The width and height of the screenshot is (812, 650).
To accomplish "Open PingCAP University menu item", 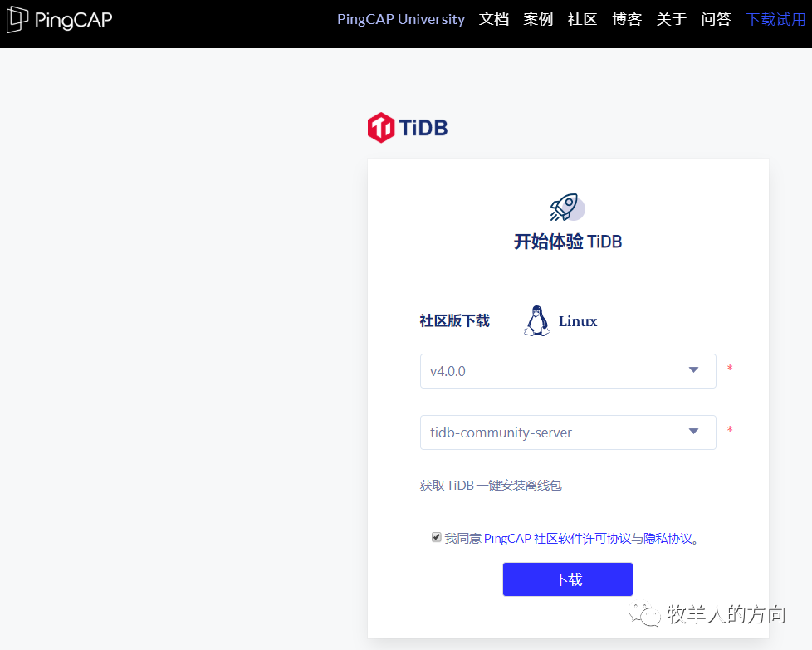I will point(401,19).
